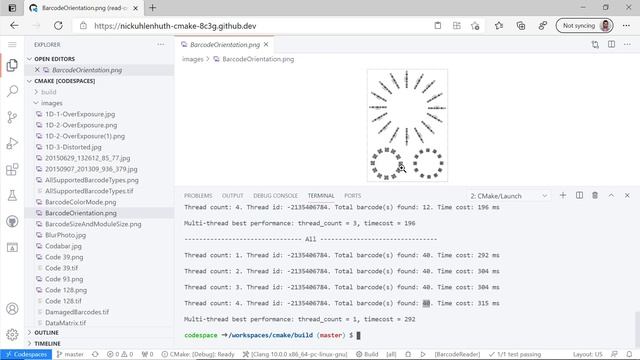640x360 pixels.
Task: Open the browser Collections icon
Action: click(521, 26)
